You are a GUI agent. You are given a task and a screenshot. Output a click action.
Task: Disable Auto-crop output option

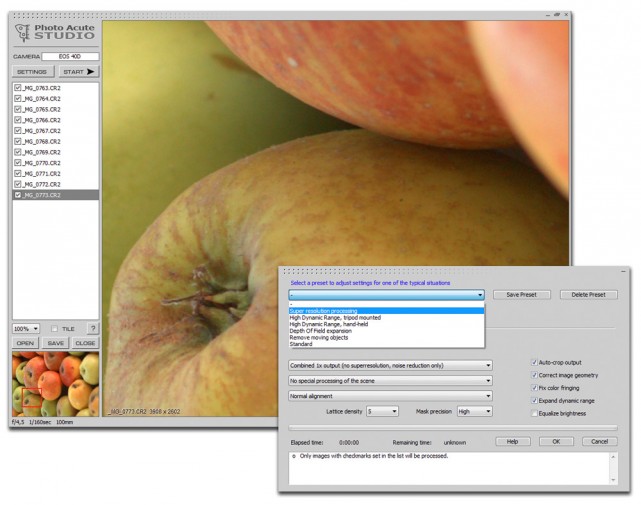pos(534,362)
